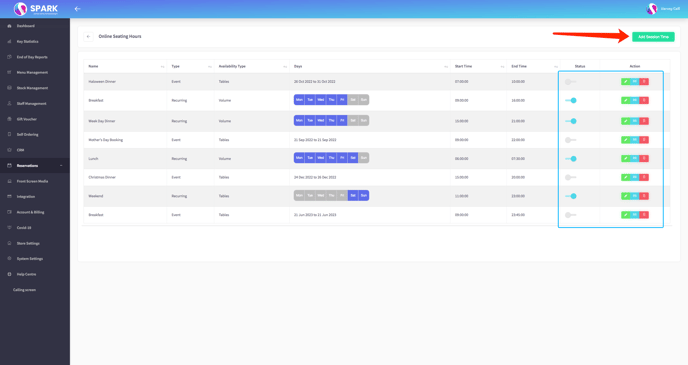Image resolution: width=688 pixels, height=365 pixels.
Task: Disable the Weekend status toggle
Action: [x=571, y=196]
